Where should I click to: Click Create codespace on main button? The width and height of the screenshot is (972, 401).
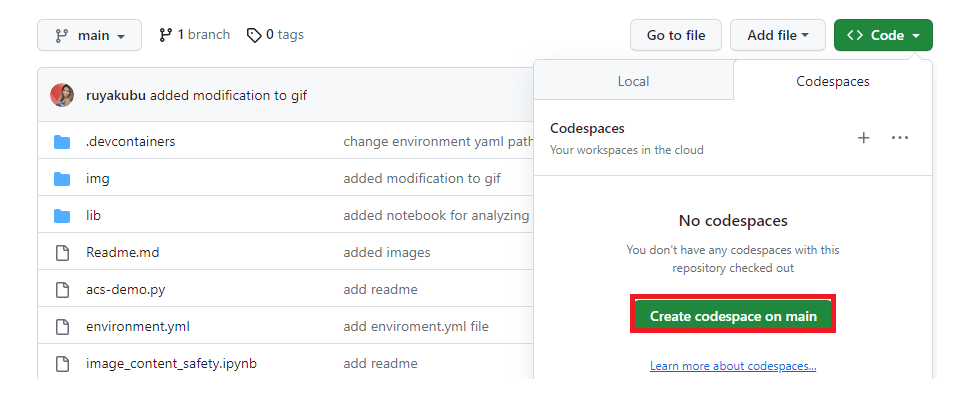tap(733, 316)
